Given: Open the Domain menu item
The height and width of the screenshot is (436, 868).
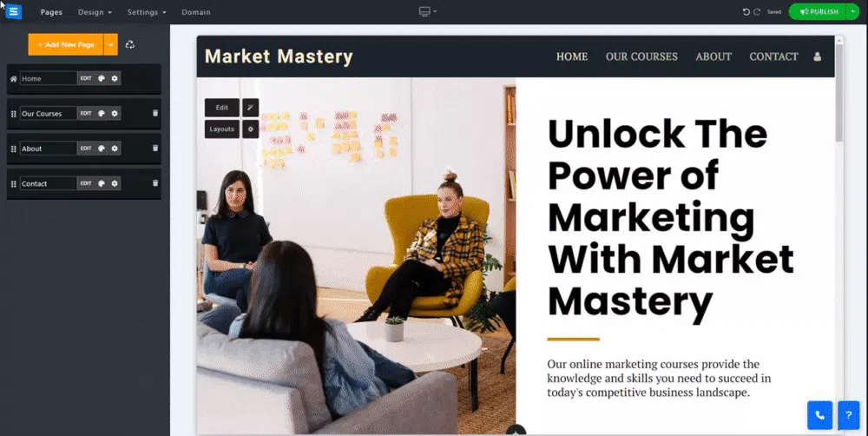Looking at the screenshot, I should (196, 11).
